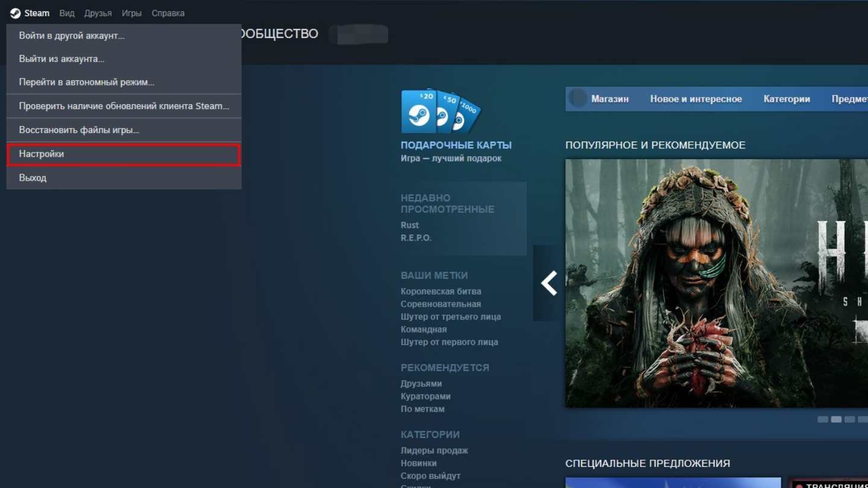Viewport: 868px width, 488px height.
Task: Click the Steam logo icon in menu bar
Action: (15, 13)
